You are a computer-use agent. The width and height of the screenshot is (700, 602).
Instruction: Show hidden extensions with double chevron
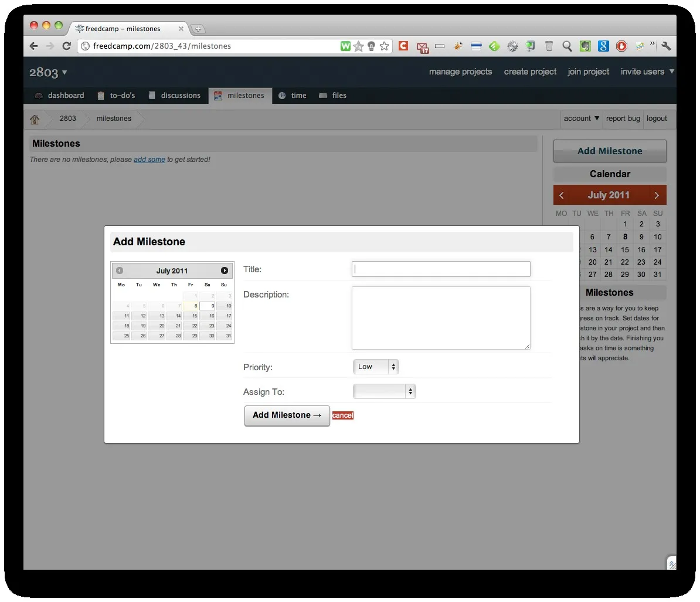pos(653,43)
